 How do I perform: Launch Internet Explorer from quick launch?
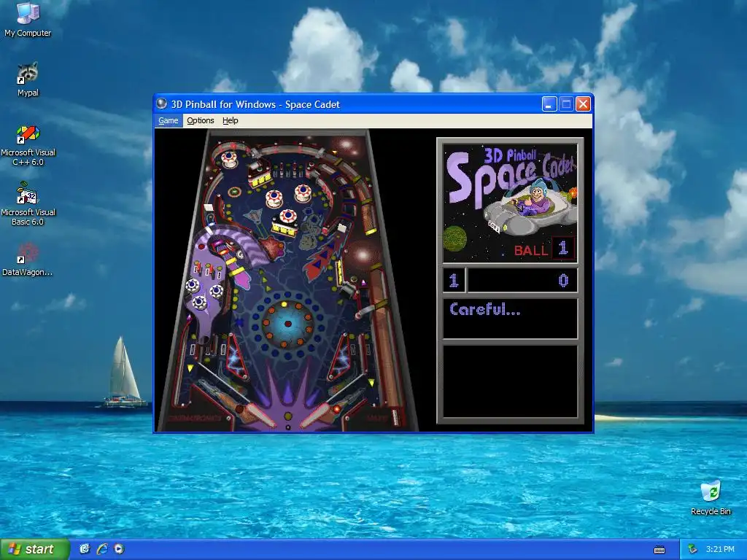click(102, 549)
